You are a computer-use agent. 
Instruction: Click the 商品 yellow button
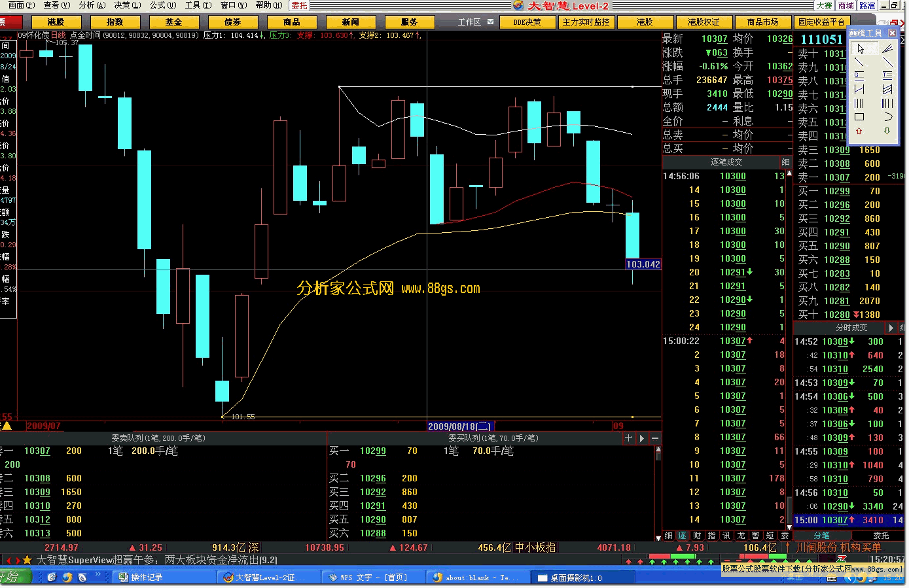[x=291, y=22]
